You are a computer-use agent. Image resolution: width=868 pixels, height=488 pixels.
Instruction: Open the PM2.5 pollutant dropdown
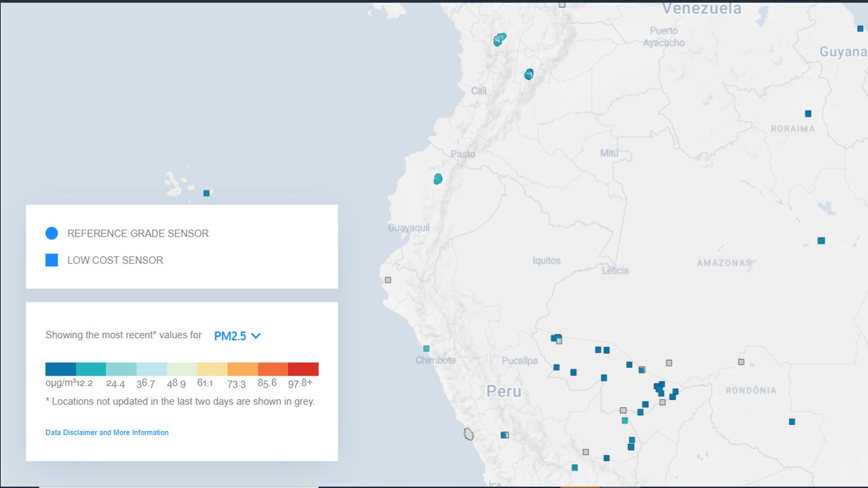[x=237, y=335]
